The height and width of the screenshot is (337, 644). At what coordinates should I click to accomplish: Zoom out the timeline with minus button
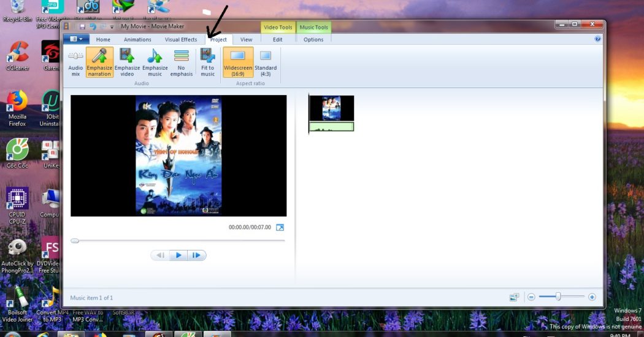[x=531, y=297]
